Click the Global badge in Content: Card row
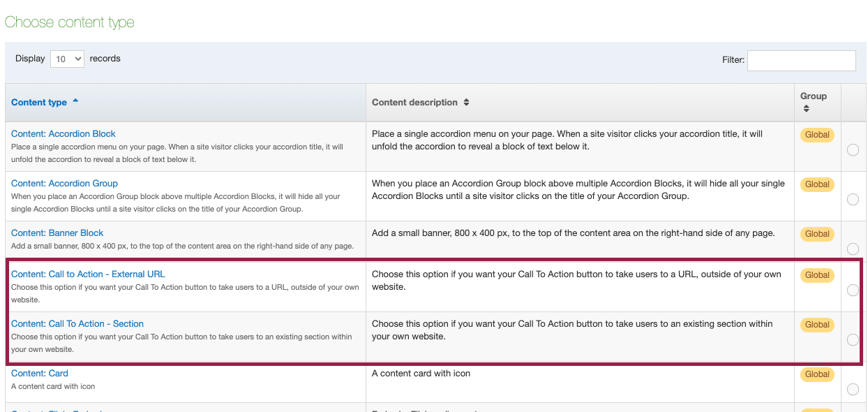Screen dimensions: 868x412 pos(817,374)
